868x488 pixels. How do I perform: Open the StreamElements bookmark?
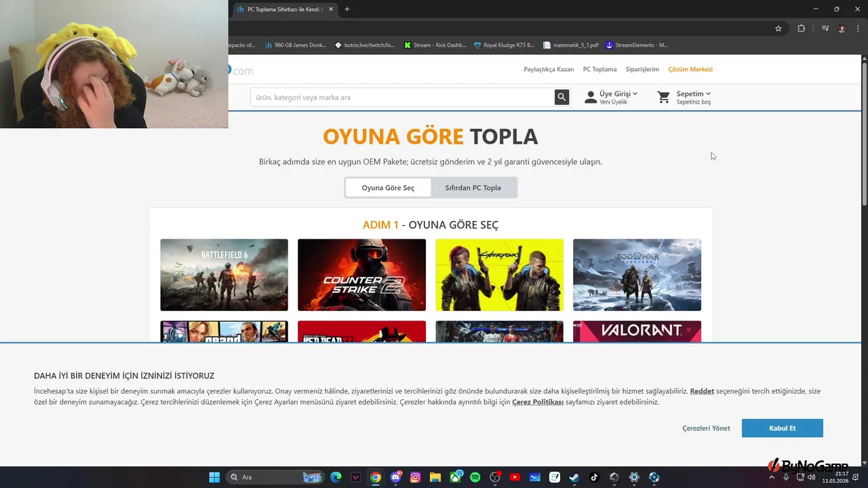[637, 45]
